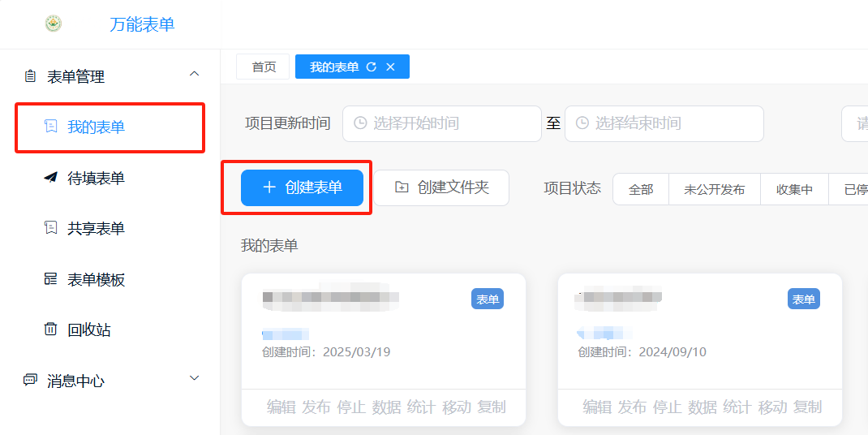The height and width of the screenshot is (435, 868).
Task: Click plus icon on 创建表单 button
Action: [269, 187]
